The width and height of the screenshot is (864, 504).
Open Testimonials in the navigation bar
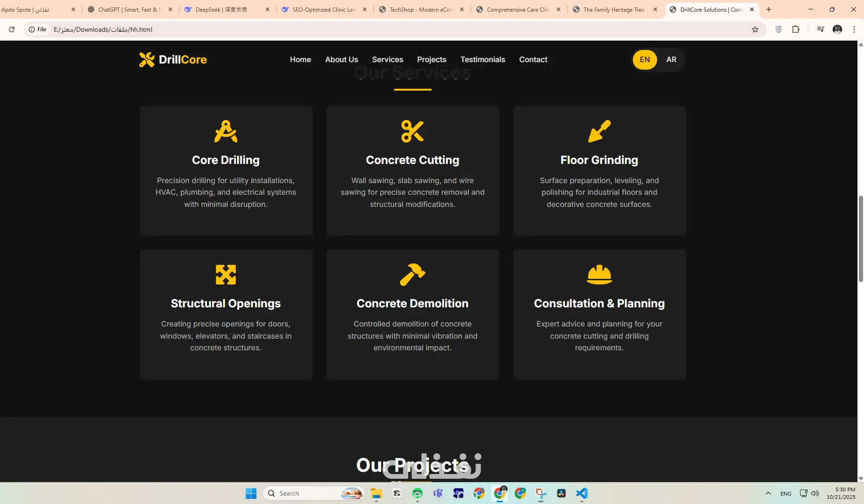click(483, 60)
